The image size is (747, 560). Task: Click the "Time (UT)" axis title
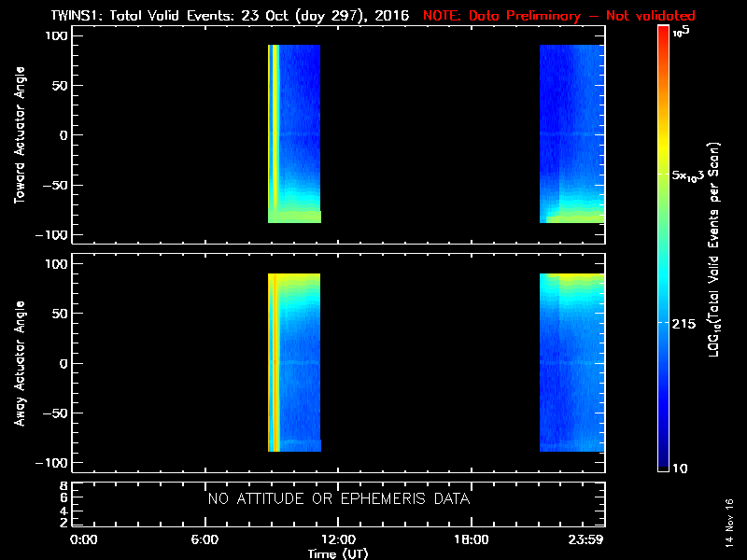coord(338,553)
